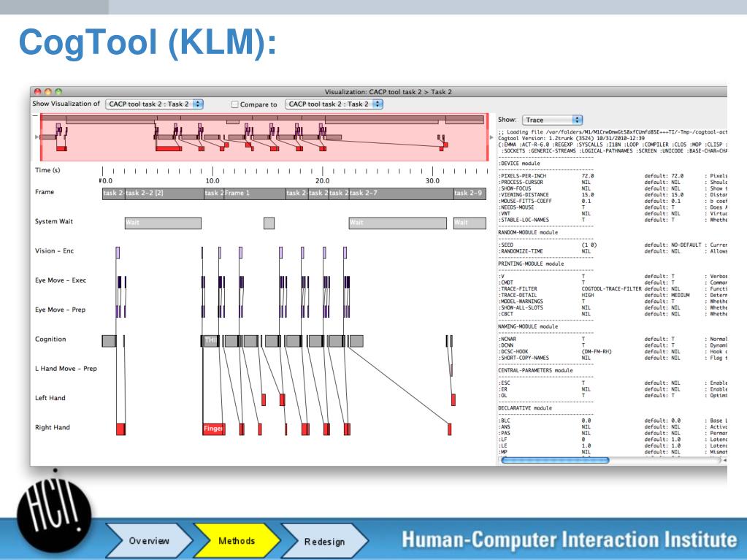Go to the Overview slide section

149,540
